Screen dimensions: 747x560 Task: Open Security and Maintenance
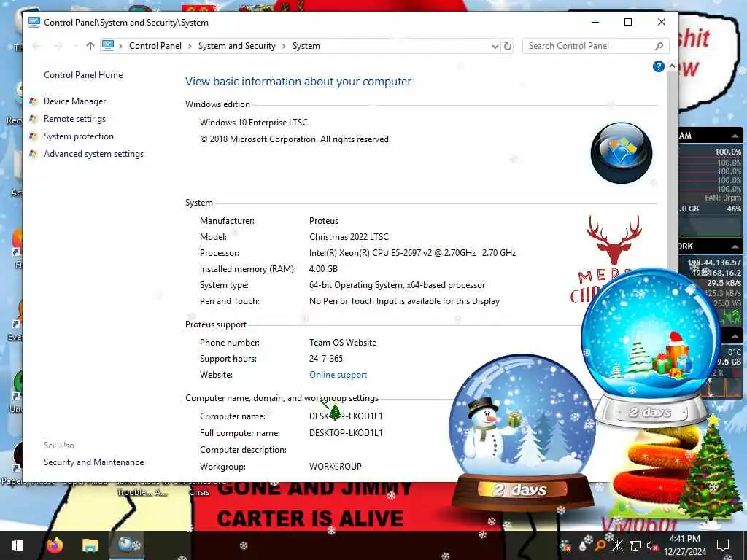click(x=93, y=462)
